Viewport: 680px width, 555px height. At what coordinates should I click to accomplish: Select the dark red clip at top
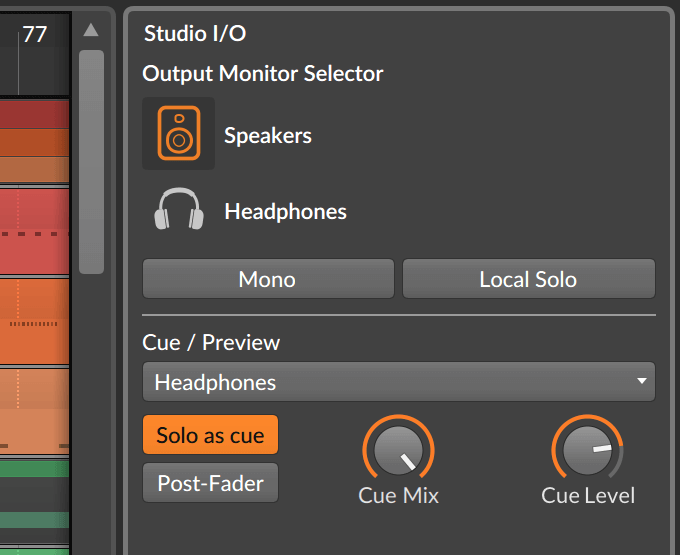point(35,114)
